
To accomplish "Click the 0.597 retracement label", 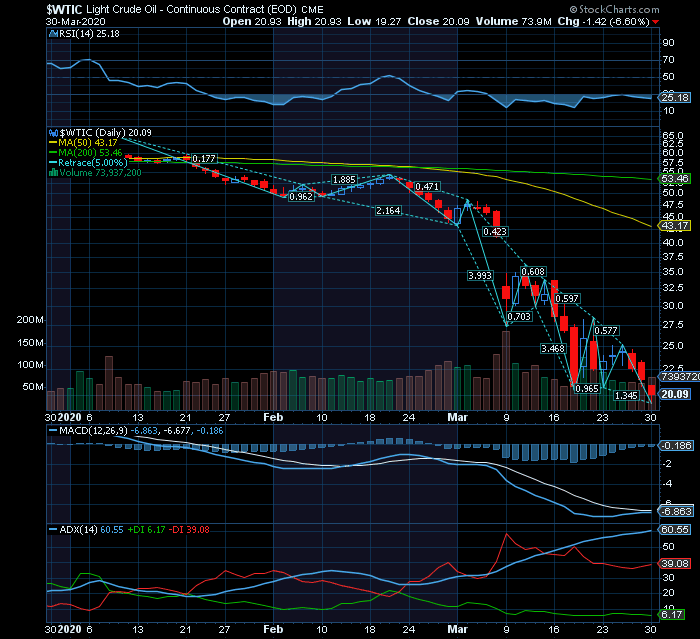I will click(x=567, y=298).
